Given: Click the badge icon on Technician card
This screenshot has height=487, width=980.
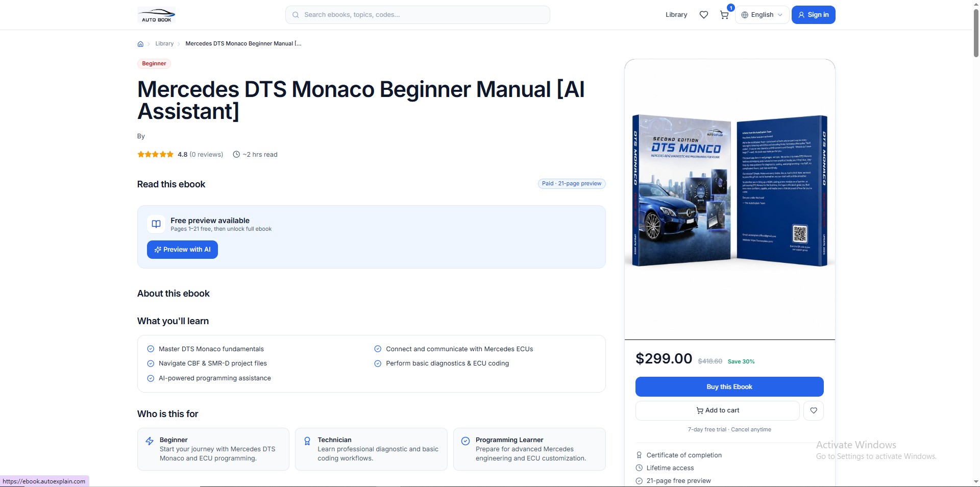Looking at the screenshot, I should (x=307, y=441).
